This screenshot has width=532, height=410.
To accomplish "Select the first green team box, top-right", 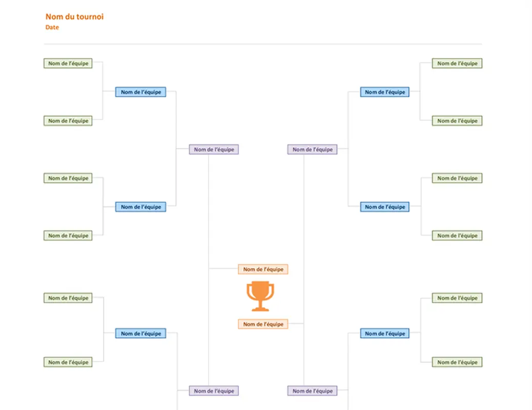I will pos(457,64).
